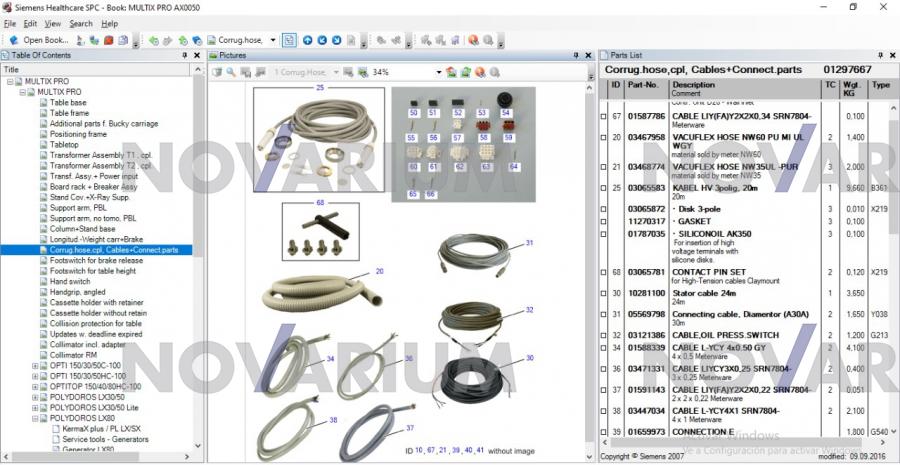Expand the OPTI 150/30/50C-100 tree node

[x=36, y=366]
